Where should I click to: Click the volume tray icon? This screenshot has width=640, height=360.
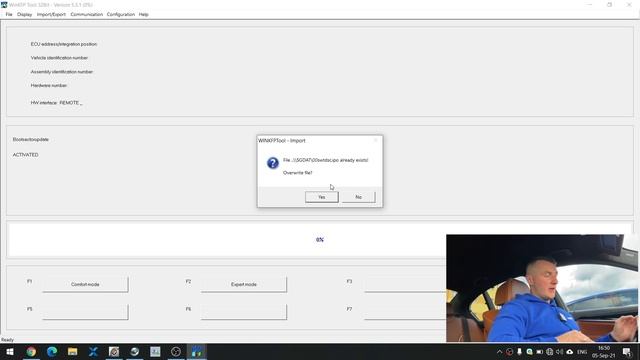pyautogui.click(x=560, y=351)
